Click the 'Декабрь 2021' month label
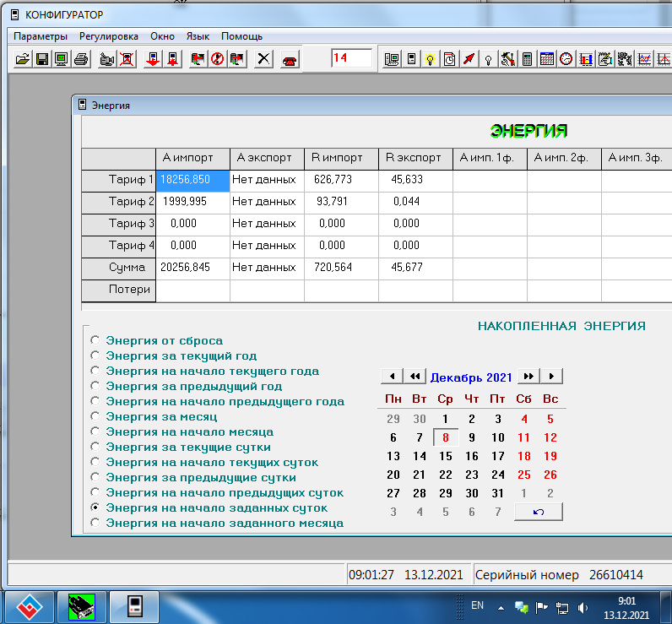 pyautogui.click(x=471, y=377)
